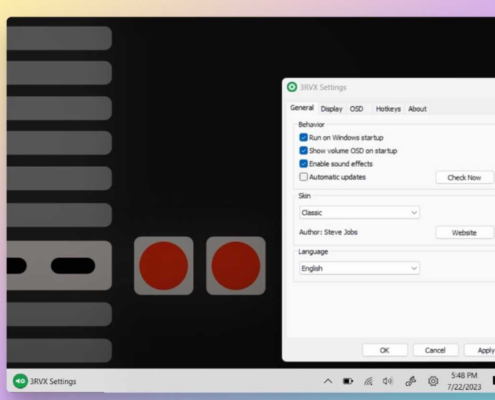Click the battery icon in the system tray
This screenshot has height=400, width=495.
pos(348,381)
